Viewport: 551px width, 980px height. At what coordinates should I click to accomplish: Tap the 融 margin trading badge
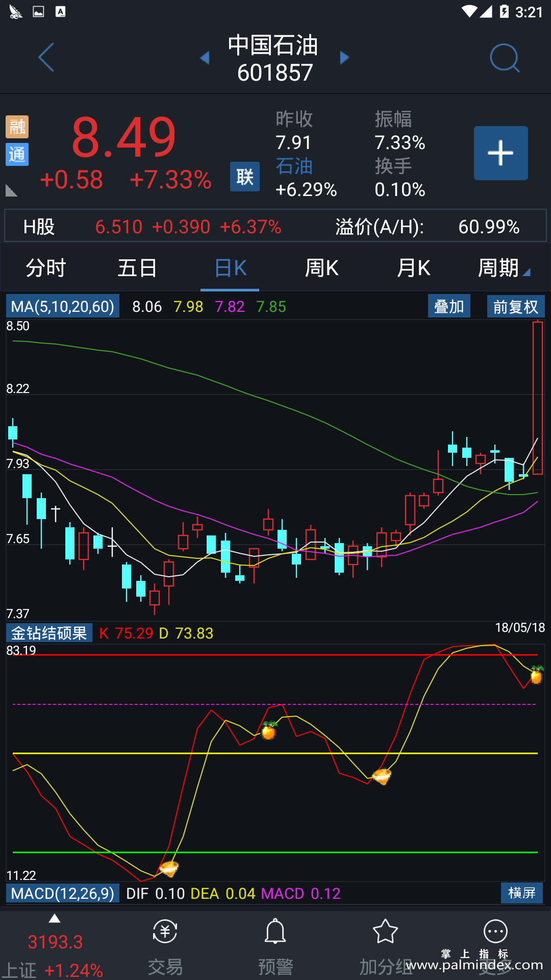tap(17, 127)
